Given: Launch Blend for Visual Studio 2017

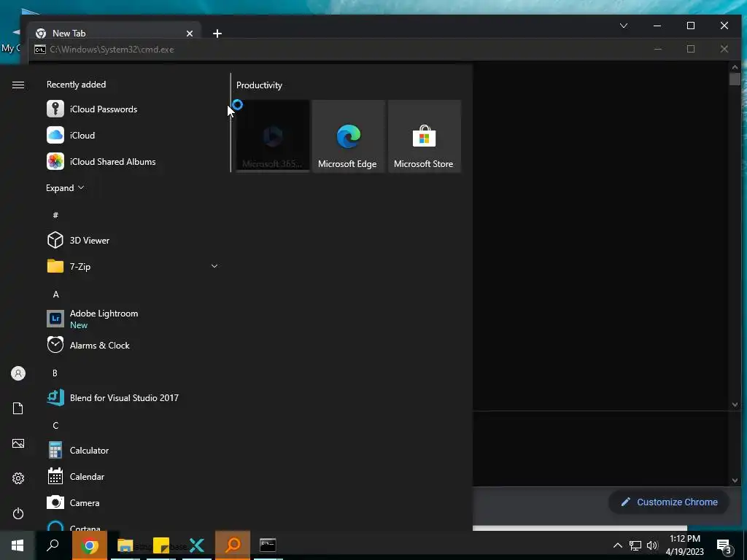Looking at the screenshot, I should pos(133,397).
